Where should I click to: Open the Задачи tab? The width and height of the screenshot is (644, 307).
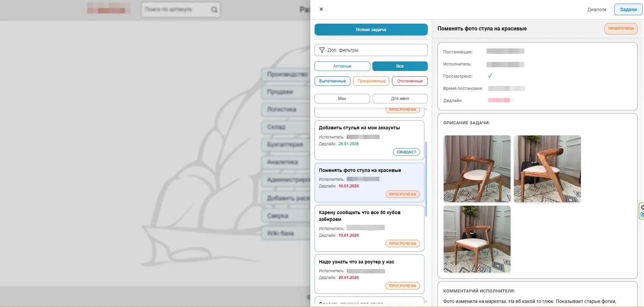coord(628,9)
